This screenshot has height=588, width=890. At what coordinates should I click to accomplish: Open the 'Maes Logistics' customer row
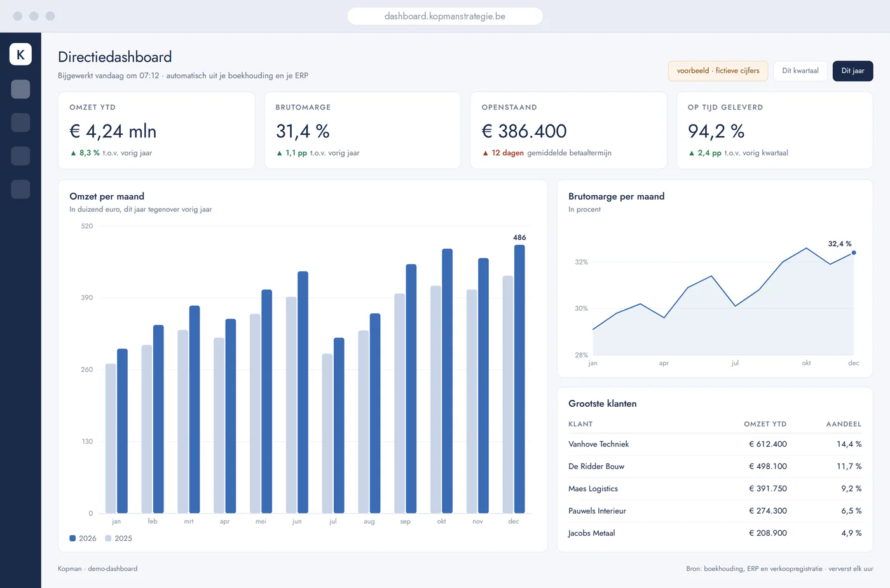(715, 489)
